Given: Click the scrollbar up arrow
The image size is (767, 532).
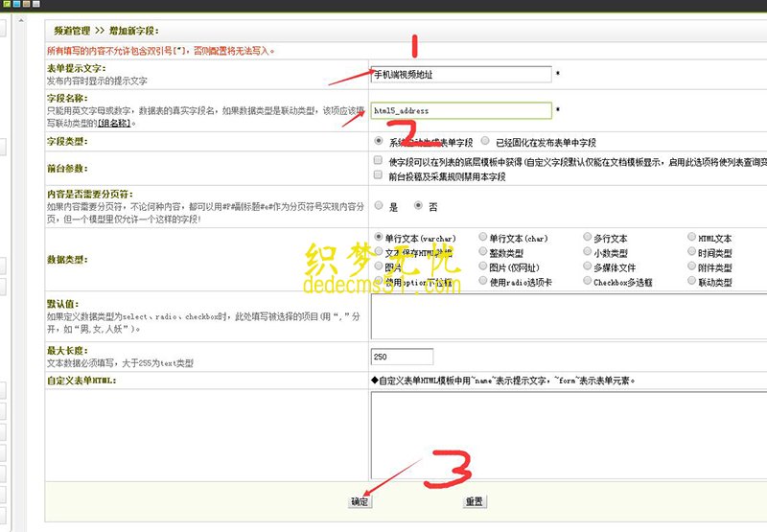Looking at the screenshot, I should pyautogui.click(x=20, y=21).
